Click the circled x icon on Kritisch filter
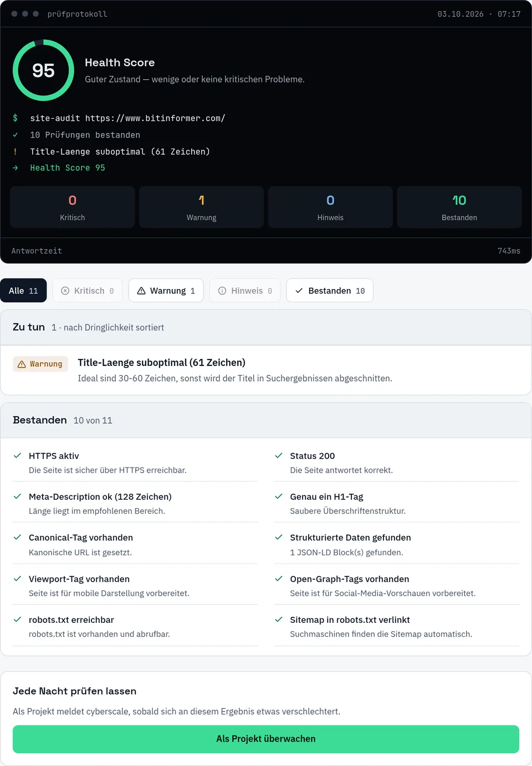Viewport: 532px width, 766px height. point(65,291)
